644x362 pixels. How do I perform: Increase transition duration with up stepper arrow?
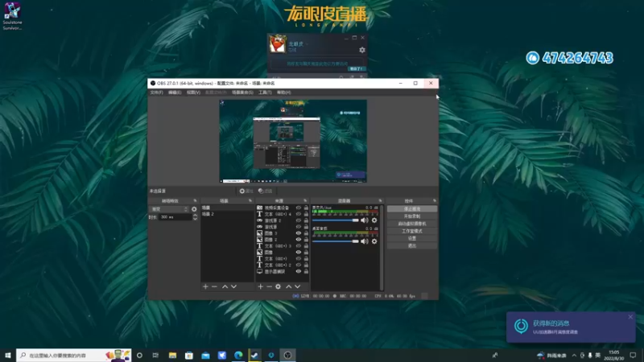pyautogui.click(x=195, y=216)
